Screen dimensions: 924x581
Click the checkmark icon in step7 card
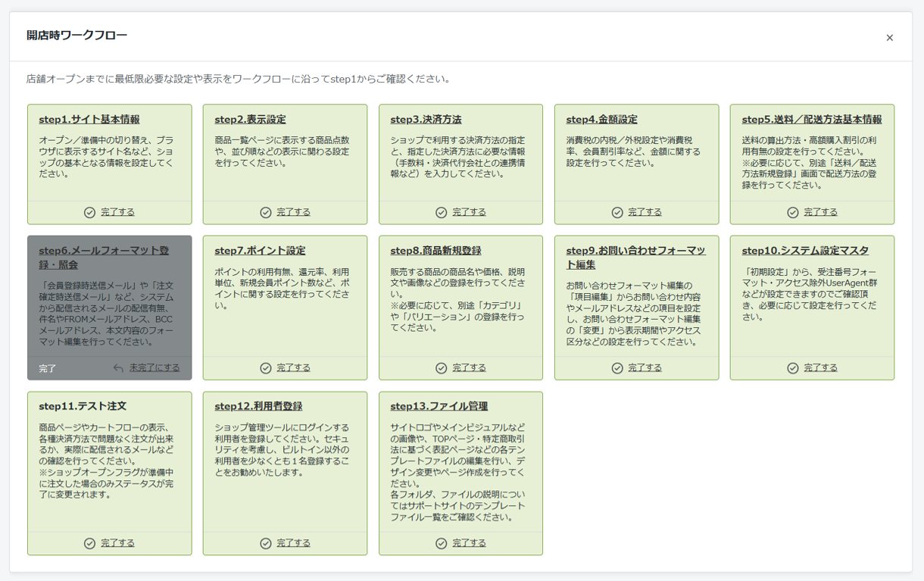coord(266,368)
